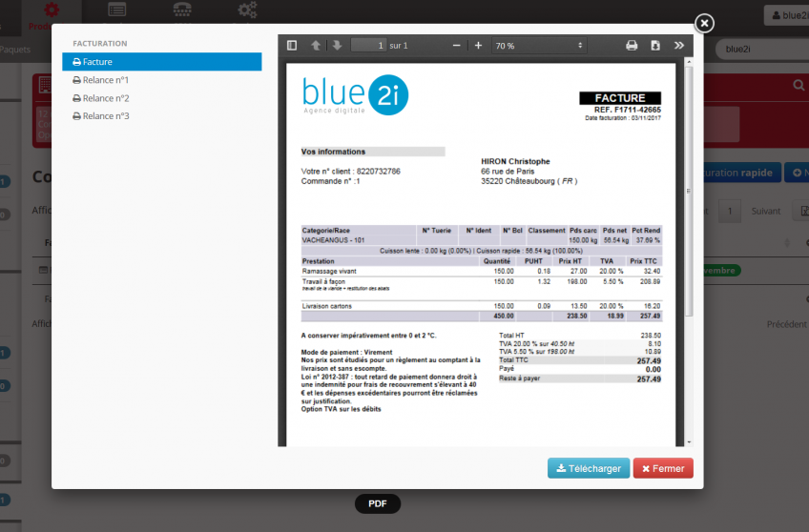Print the invoice PDF
This screenshot has width=809, height=532.
coord(632,46)
